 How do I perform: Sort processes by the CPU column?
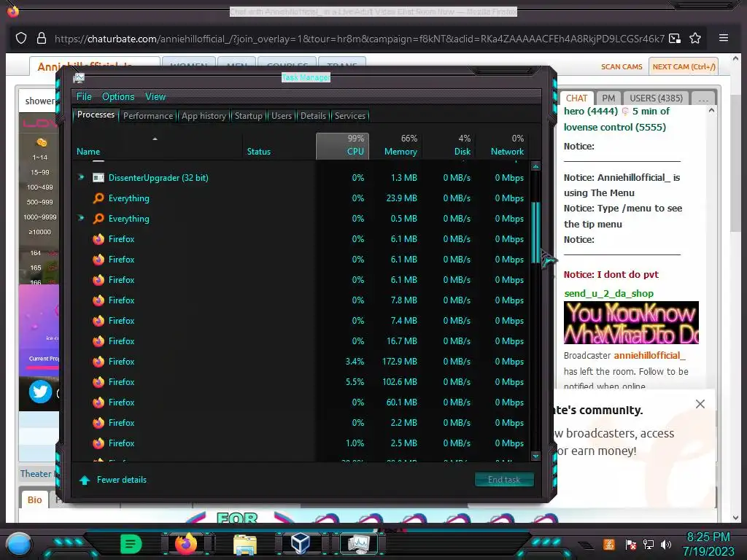[x=343, y=145]
